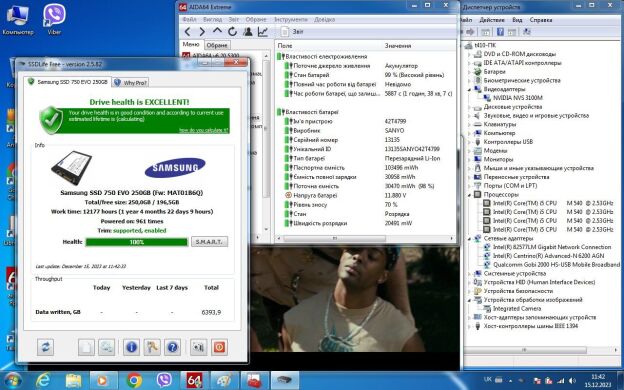Open Windows Explorer folder on taskbar
624x390 pixels.
click(73, 380)
